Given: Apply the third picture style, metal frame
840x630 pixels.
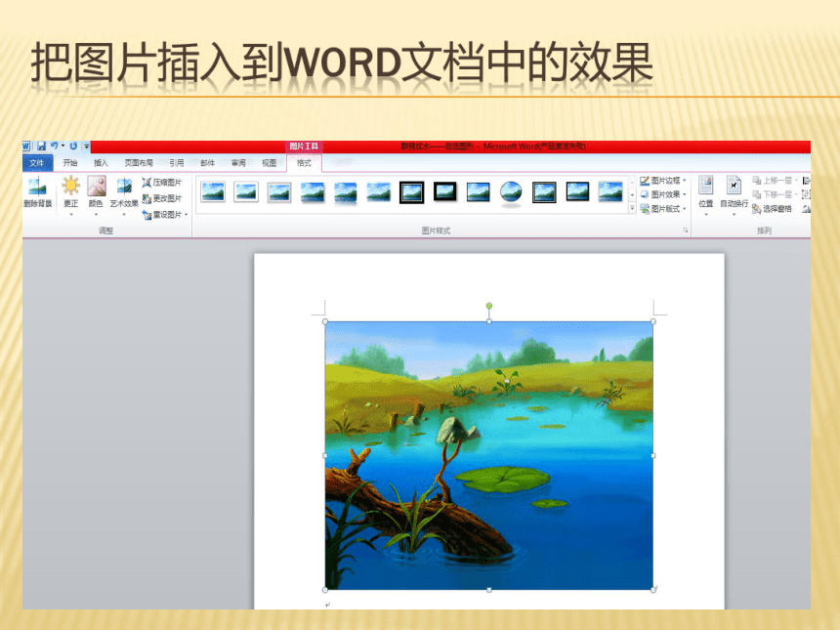Looking at the screenshot, I should coord(279,191).
